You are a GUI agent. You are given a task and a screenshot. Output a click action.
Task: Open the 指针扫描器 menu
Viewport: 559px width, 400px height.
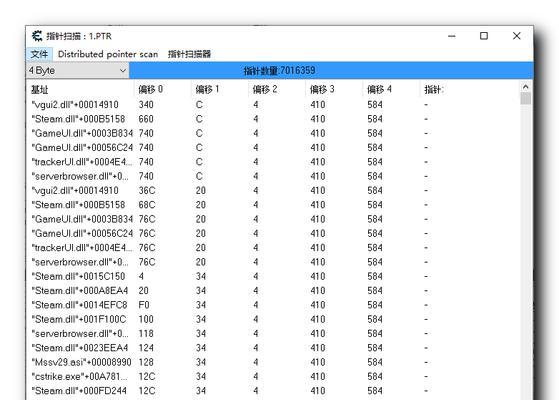[x=189, y=54]
